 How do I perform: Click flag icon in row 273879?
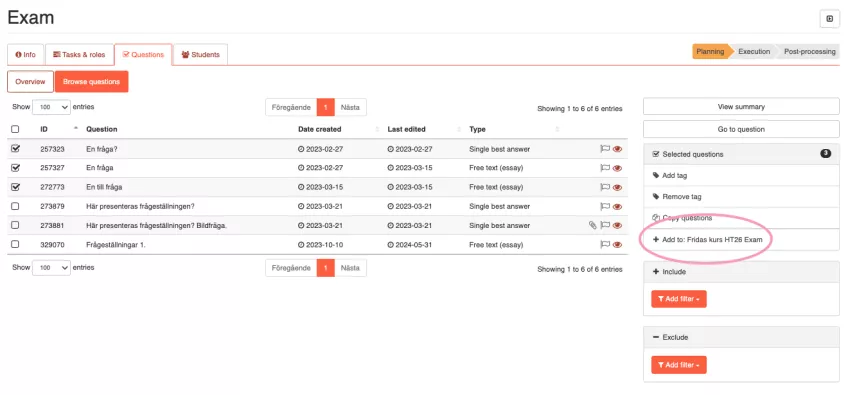pyautogui.click(x=605, y=207)
